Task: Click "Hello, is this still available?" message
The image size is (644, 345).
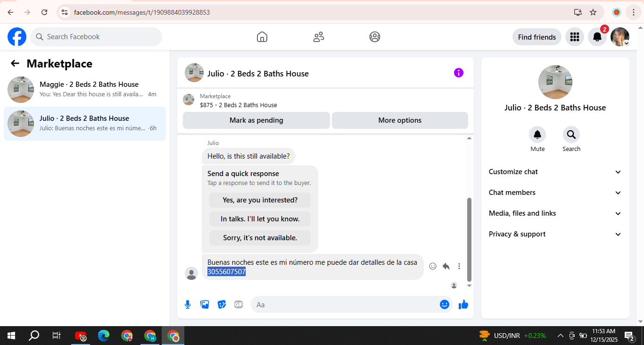Action: point(248,156)
